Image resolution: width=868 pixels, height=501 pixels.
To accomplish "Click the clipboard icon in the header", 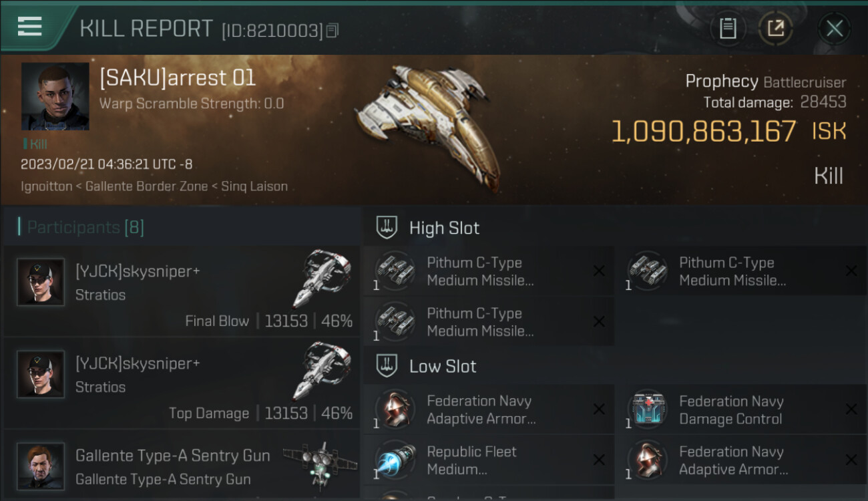I will coord(728,29).
